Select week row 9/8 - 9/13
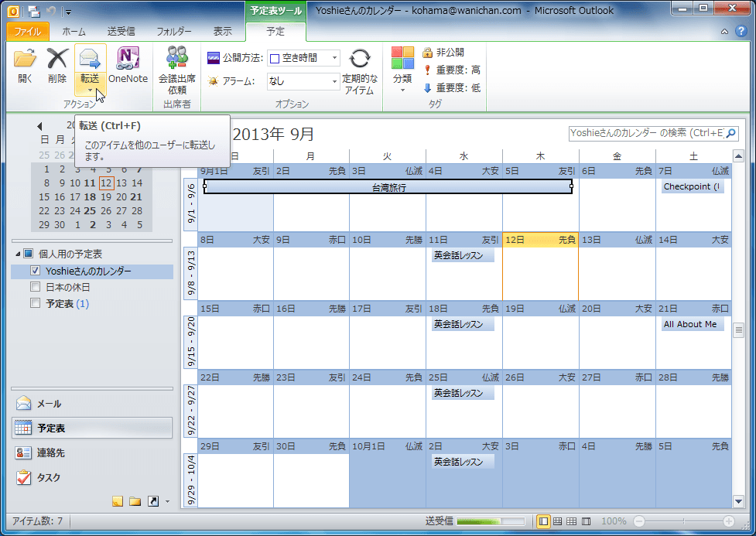The width and height of the screenshot is (756, 536). [x=191, y=272]
